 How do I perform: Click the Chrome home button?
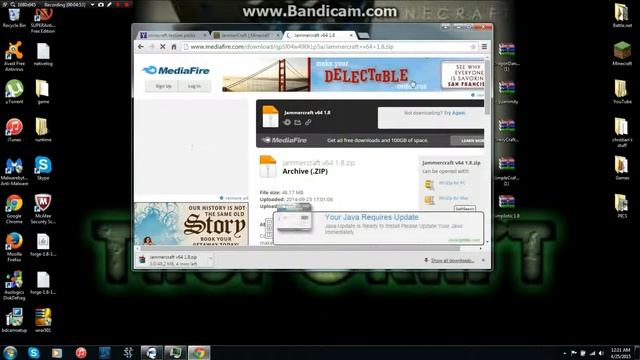point(174,47)
